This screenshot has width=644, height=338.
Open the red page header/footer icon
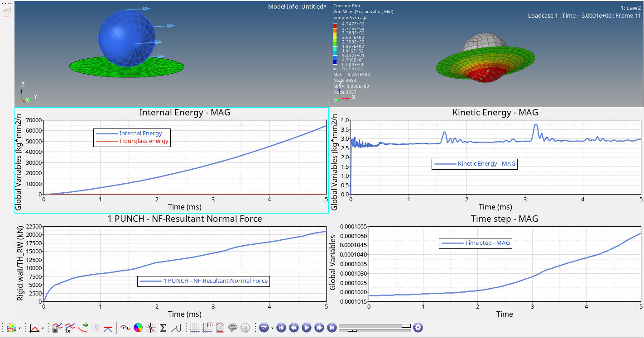coord(221,328)
